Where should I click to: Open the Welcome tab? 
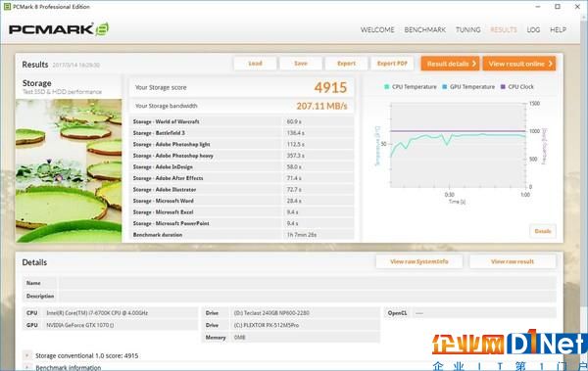click(377, 30)
